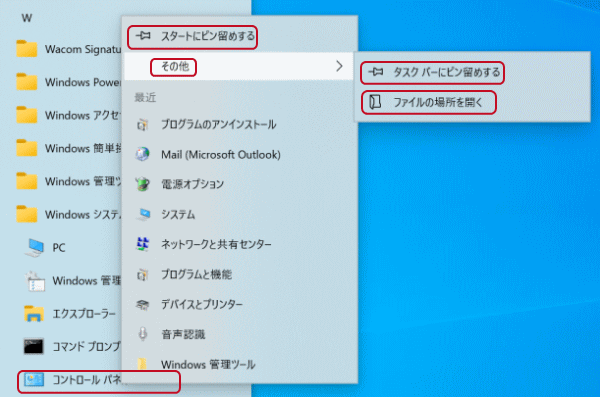Click the プログラムと機能 icon

click(x=142, y=274)
